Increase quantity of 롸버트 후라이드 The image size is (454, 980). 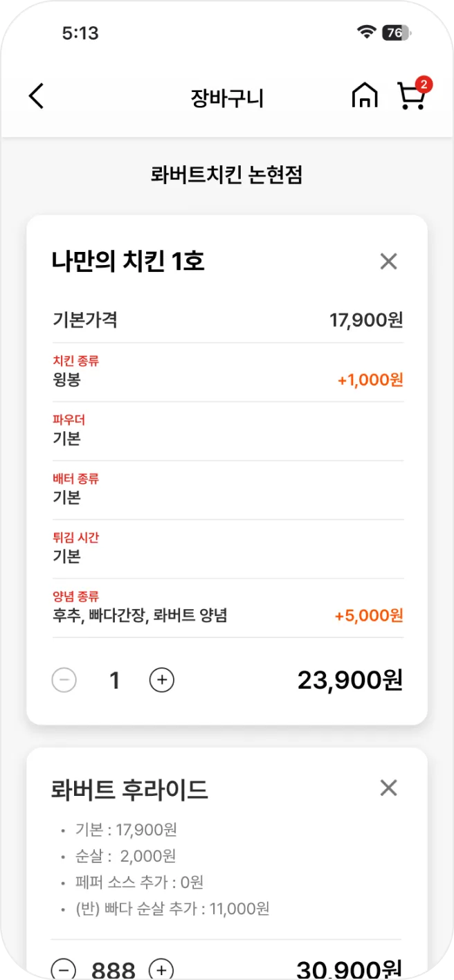161,968
